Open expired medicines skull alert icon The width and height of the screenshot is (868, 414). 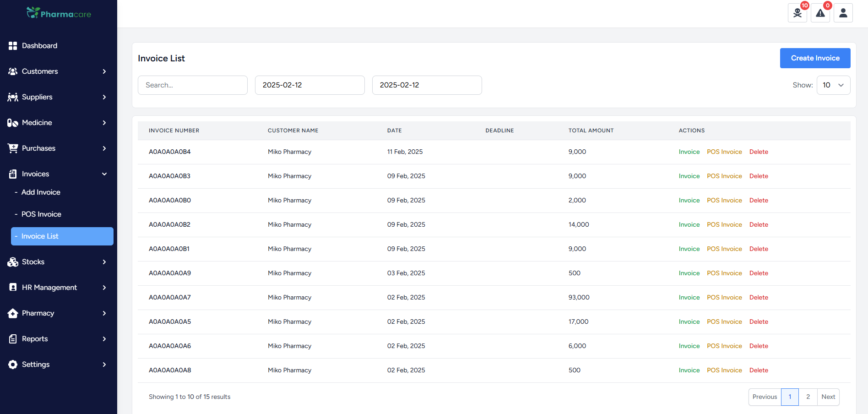pos(797,13)
